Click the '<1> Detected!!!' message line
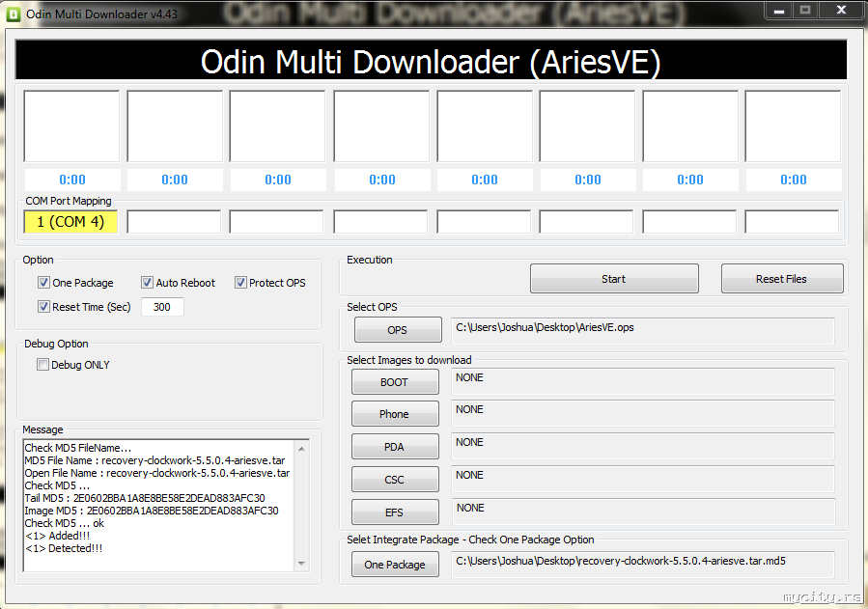 pos(64,549)
